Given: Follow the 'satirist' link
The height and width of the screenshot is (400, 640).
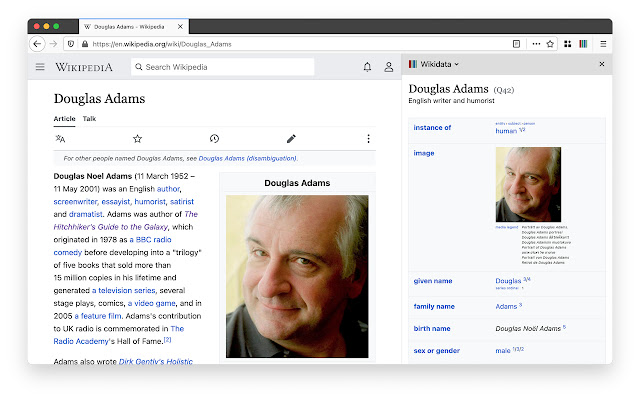Looking at the screenshot, I should [182, 202].
